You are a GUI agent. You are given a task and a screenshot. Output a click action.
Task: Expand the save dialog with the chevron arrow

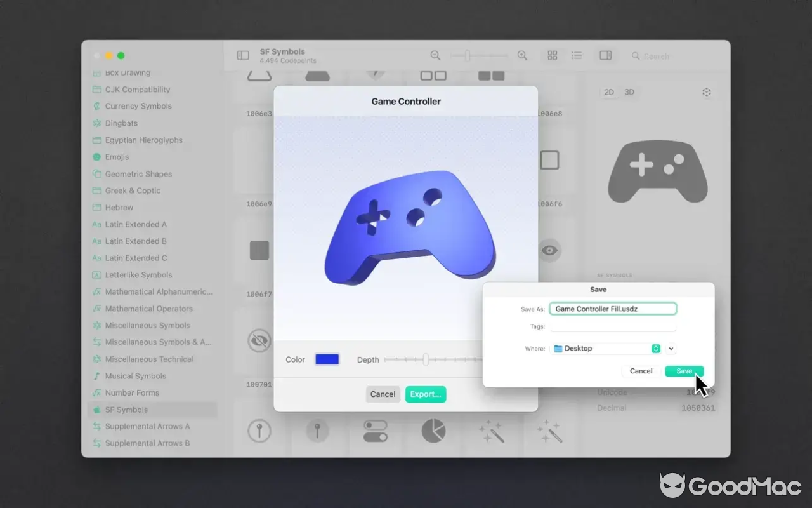pos(671,348)
